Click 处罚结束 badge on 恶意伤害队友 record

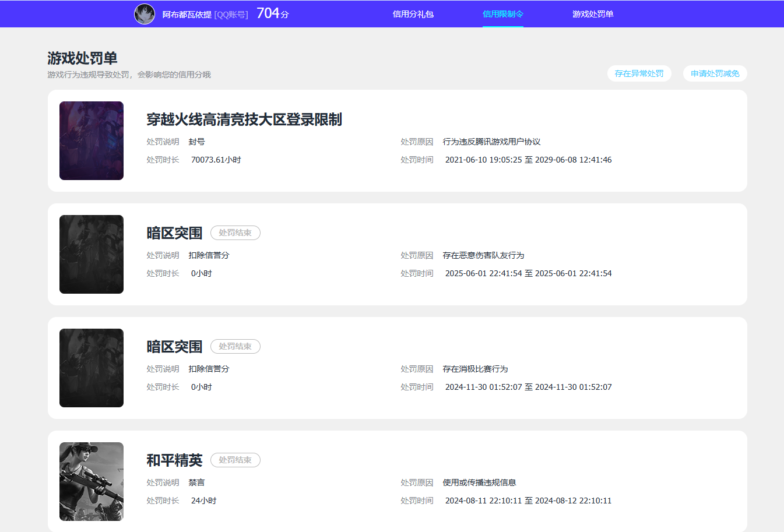[x=235, y=233]
